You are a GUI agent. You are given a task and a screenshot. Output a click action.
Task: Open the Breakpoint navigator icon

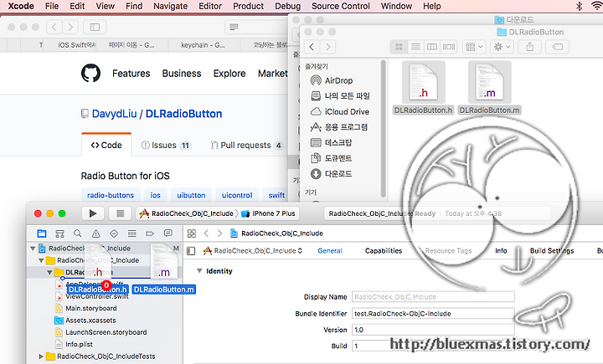(x=150, y=233)
